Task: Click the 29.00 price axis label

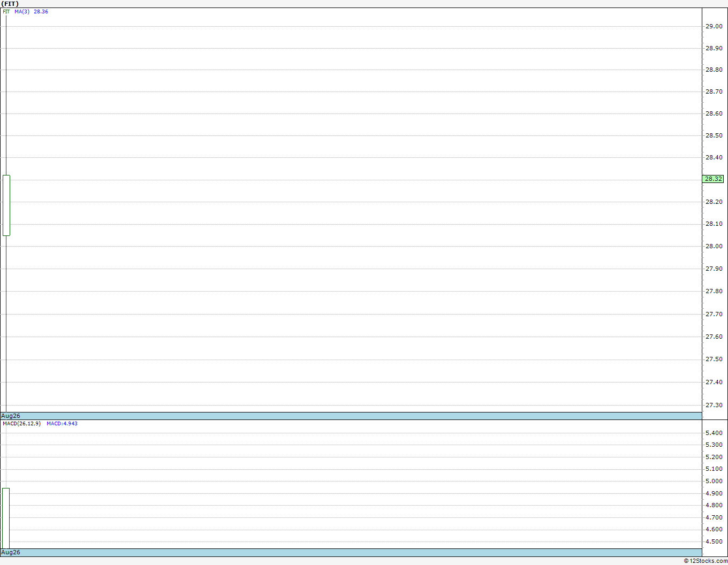Action: [714, 26]
